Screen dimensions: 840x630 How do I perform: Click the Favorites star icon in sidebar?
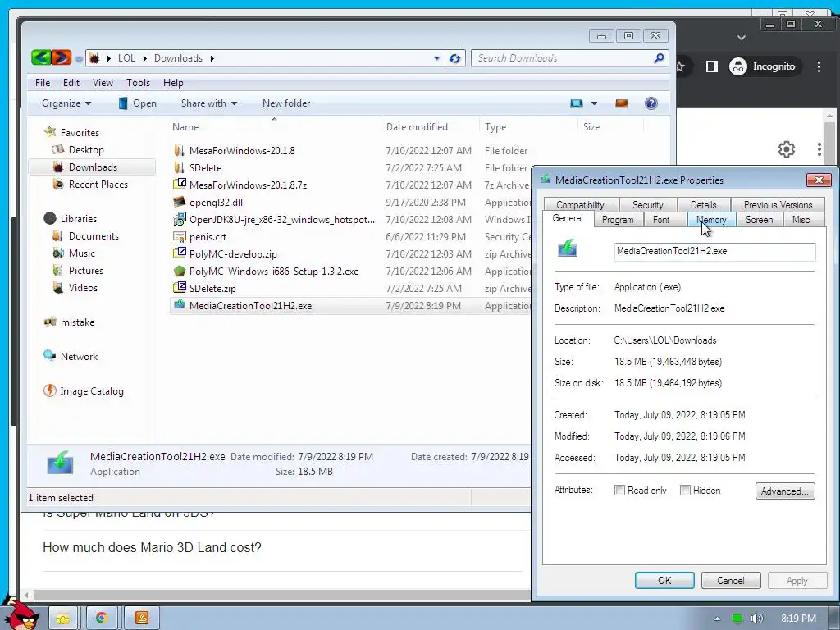click(x=50, y=132)
